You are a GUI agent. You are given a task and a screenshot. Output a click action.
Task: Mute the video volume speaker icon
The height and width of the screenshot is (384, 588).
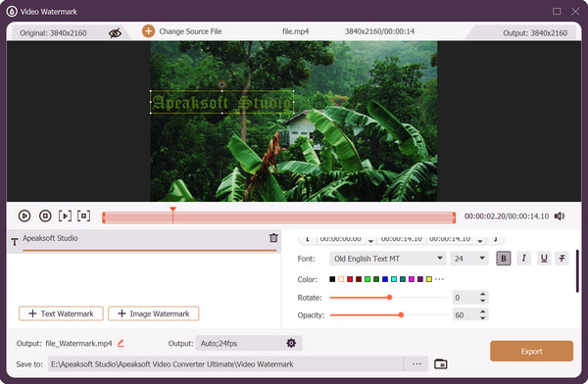(x=560, y=216)
